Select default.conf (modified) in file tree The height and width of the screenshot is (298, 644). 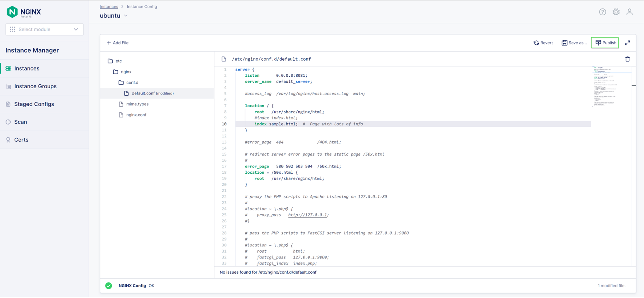coord(157,93)
